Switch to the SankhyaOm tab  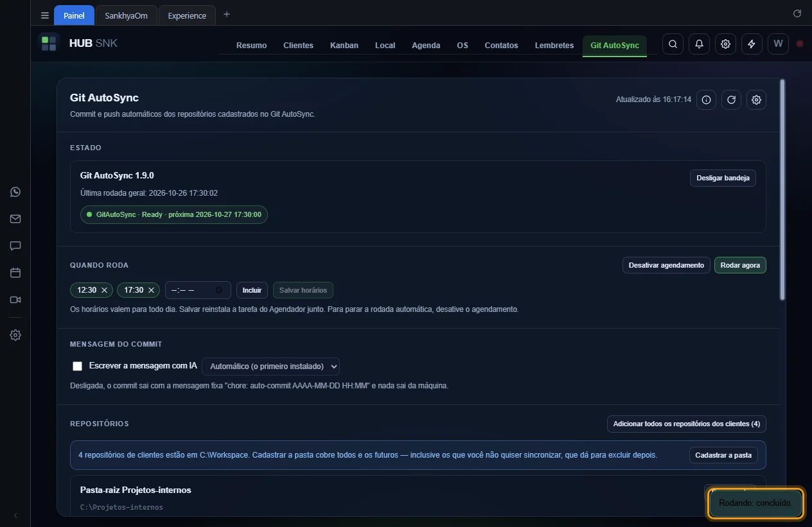tap(126, 15)
